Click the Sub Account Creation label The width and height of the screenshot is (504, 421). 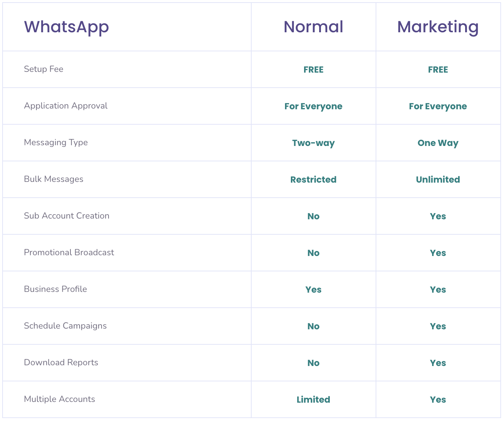tap(67, 216)
